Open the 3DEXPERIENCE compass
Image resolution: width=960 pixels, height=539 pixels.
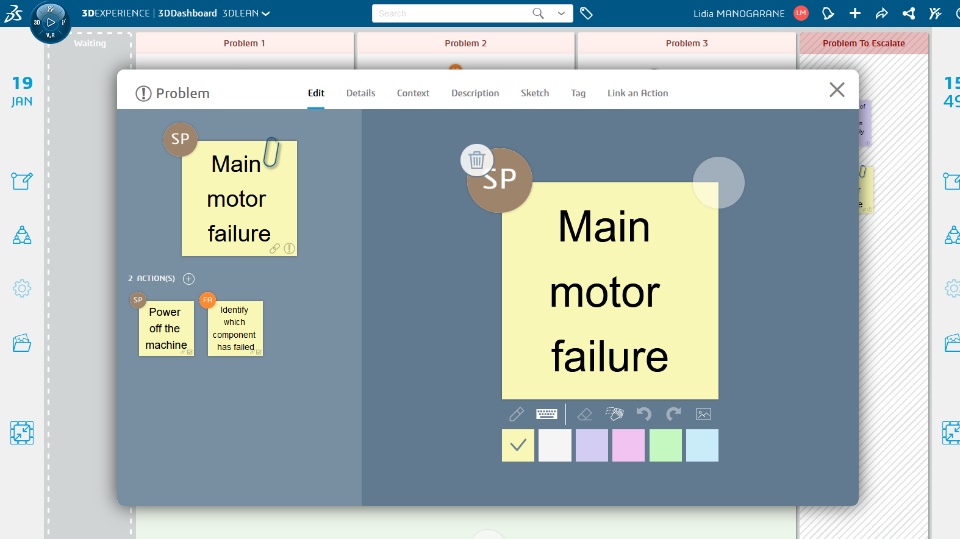[50, 22]
